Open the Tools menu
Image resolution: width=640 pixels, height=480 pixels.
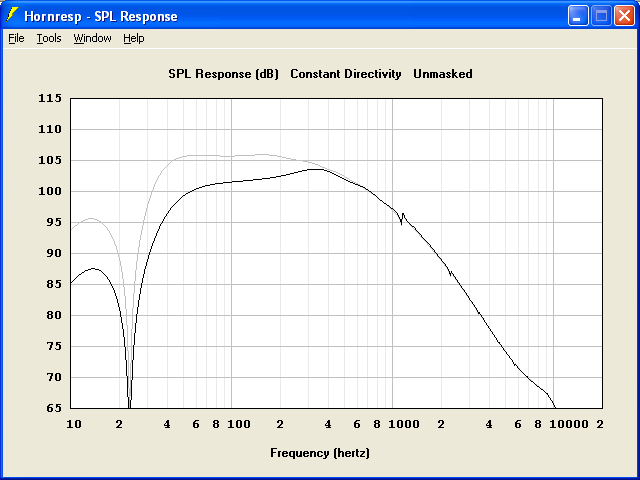pos(49,38)
